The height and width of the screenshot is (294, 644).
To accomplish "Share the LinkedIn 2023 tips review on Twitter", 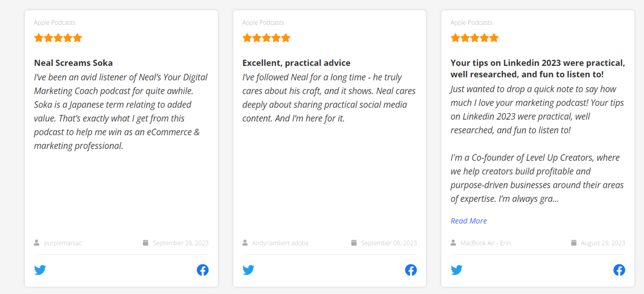I will pos(457,270).
